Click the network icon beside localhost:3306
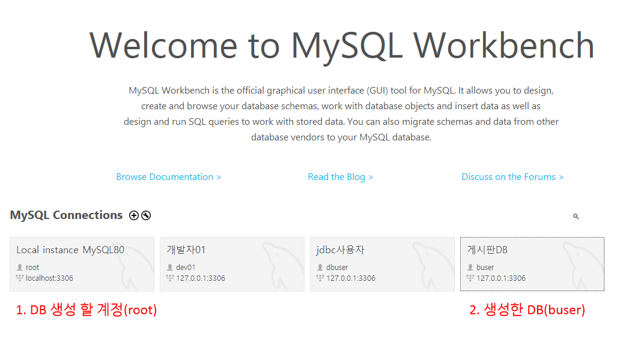The height and width of the screenshot is (363, 644). click(x=20, y=278)
